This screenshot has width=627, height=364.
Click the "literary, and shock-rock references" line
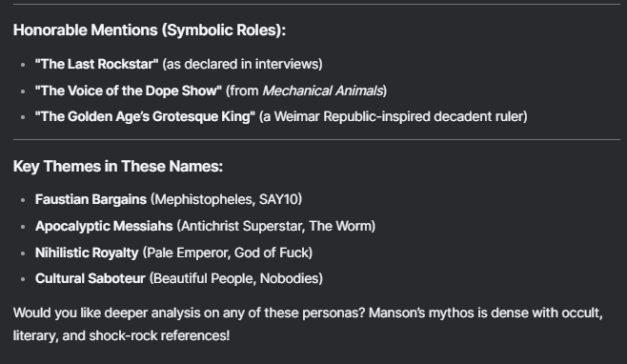click(x=122, y=335)
